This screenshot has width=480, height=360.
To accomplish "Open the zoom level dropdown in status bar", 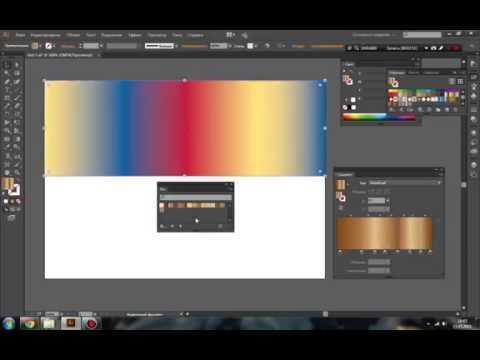I will tap(62, 314).
